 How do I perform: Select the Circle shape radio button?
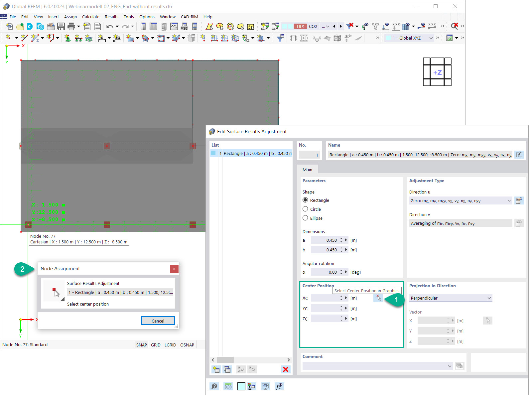[305, 209]
